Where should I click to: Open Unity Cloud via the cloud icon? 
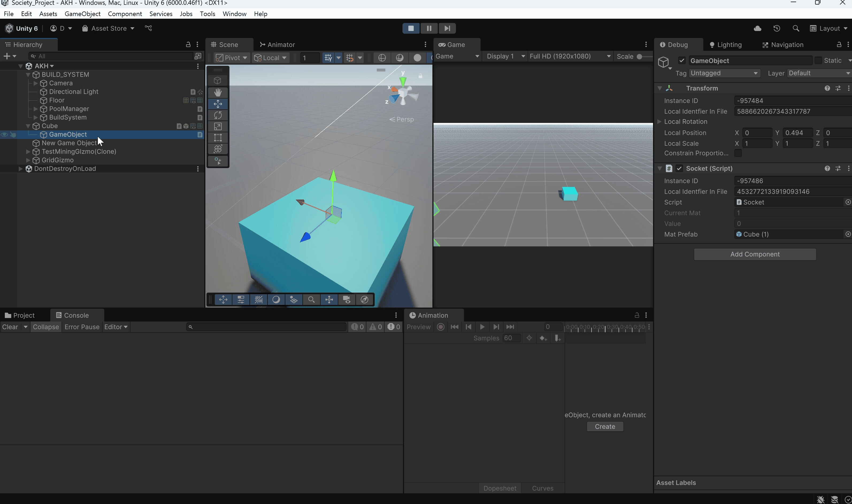pos(757,29)
